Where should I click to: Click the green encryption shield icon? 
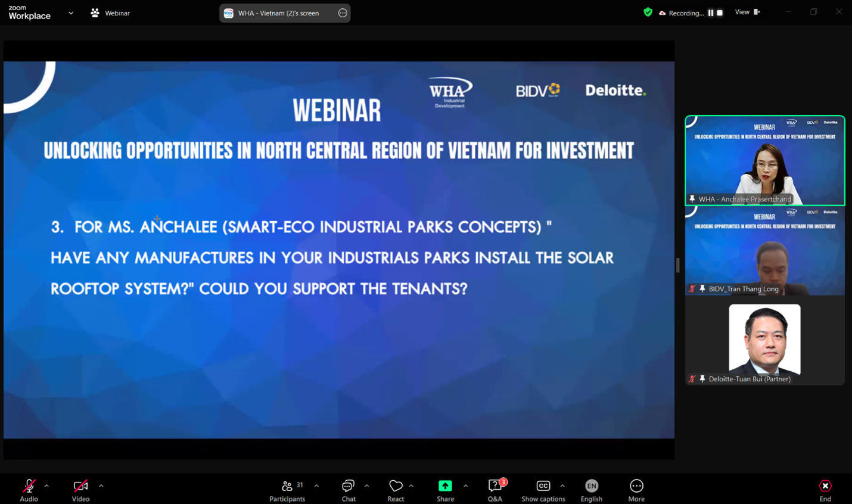[648, 12]
